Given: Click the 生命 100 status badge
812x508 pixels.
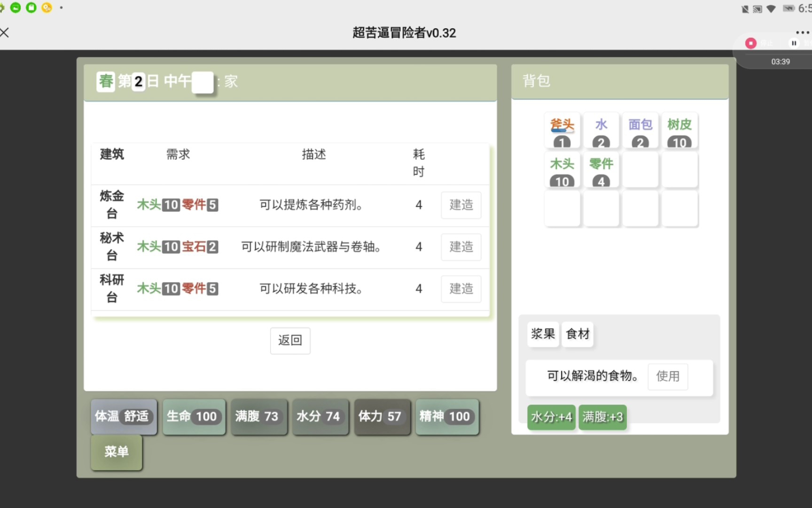Looking at the screenshot, I should [x=194, y=417].
